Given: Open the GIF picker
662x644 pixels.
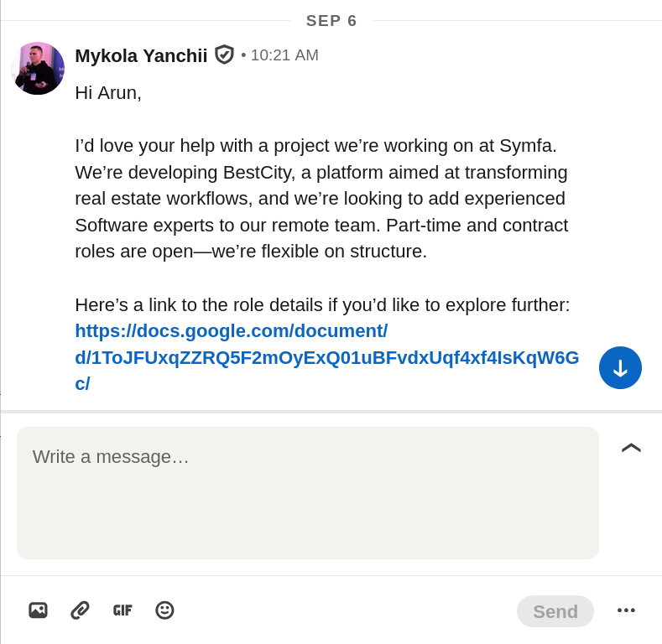Looking at the screenshot, I should pos(122,610).
